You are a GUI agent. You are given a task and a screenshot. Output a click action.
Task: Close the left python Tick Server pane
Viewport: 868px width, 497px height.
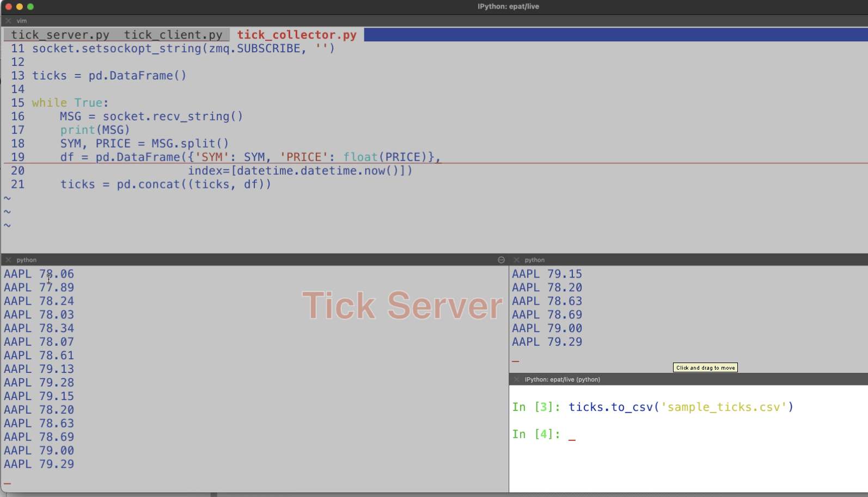tap(8, 260)
